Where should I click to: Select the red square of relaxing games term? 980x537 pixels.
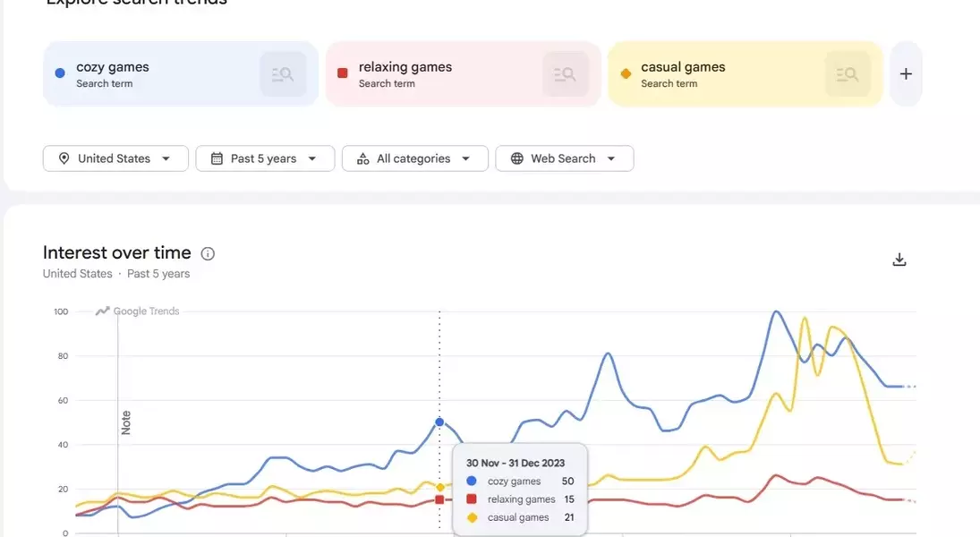[343, 73]
